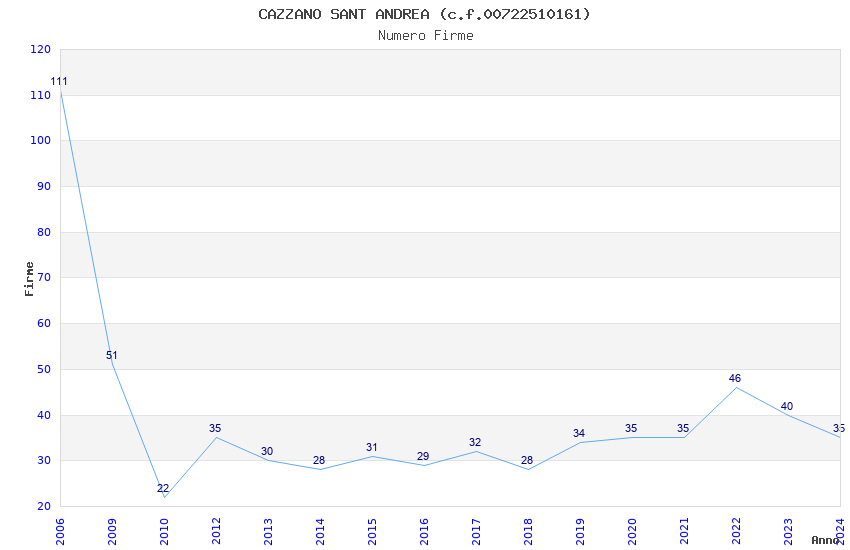Select the data label 34 above 2019
This screenshot has height=550, width=850.
579,433
